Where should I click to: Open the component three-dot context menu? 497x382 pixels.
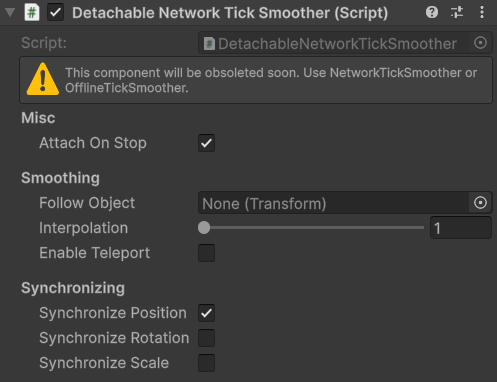482,13
